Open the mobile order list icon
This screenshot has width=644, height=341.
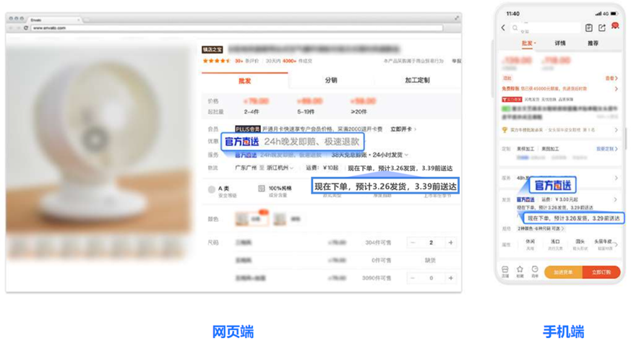[589, 28]
